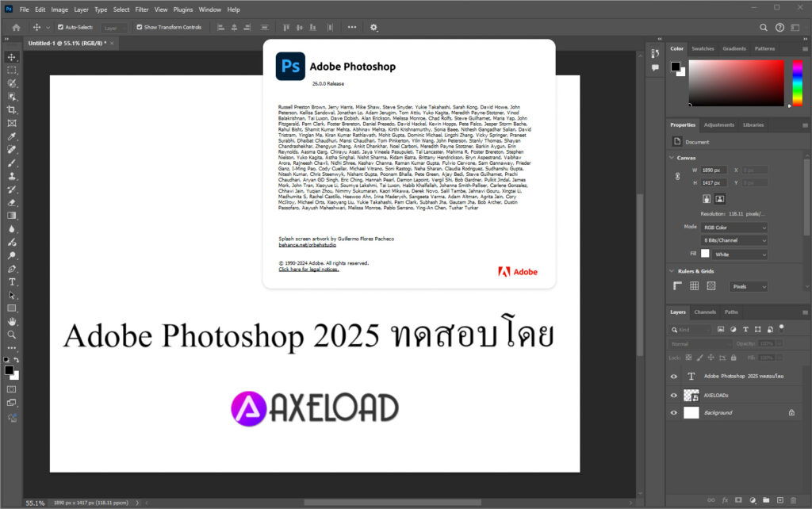Toggle Lock all padlock in Layers

point(733,358)
